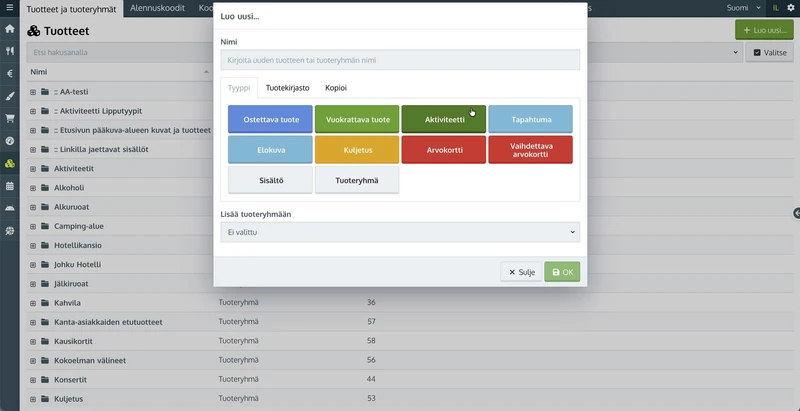Expand the Aktiviteetit group
This screenshot has width=800, height=411.
[x=33, y=169]
